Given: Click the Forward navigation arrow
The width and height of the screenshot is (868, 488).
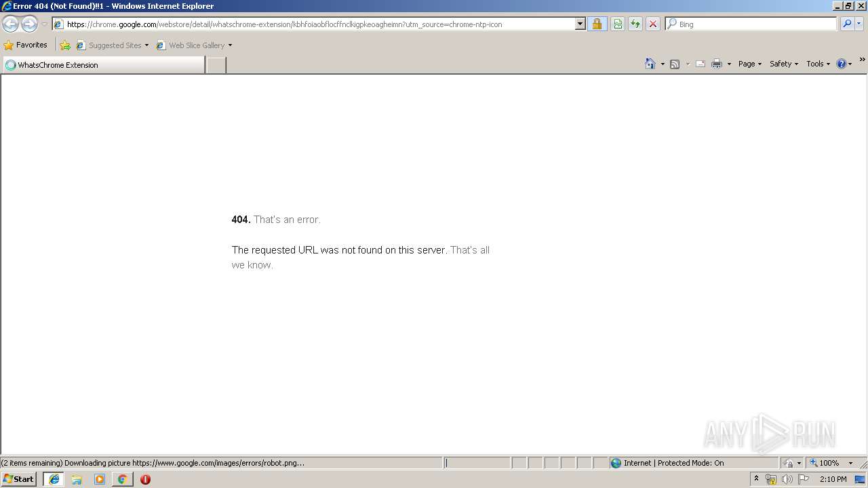Looking at the screenshot, I should (x=29, y=24).
